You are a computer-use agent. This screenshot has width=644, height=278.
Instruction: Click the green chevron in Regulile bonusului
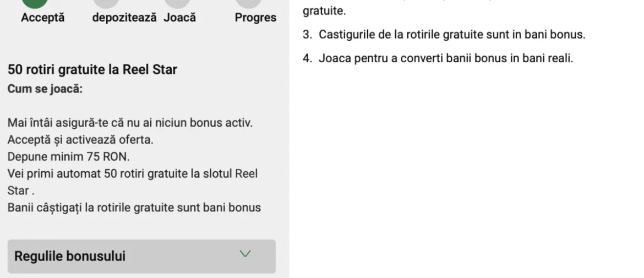pyautogui.click(x=245, y=254)
